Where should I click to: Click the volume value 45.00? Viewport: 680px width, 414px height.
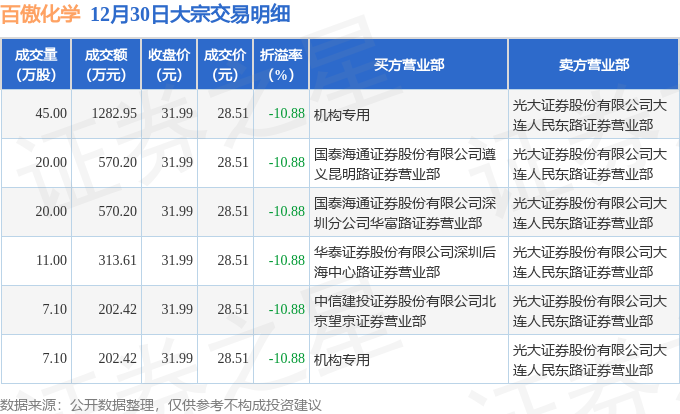51,114
